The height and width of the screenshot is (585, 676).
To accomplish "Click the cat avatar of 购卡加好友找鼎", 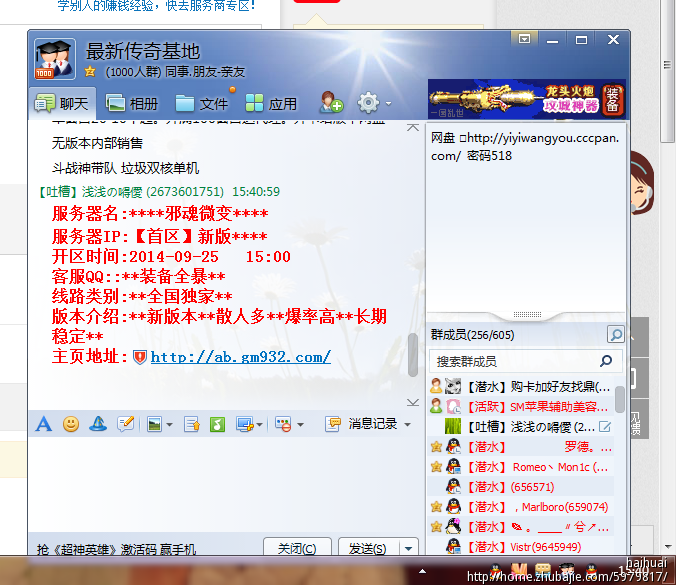I will pos(453,386).
